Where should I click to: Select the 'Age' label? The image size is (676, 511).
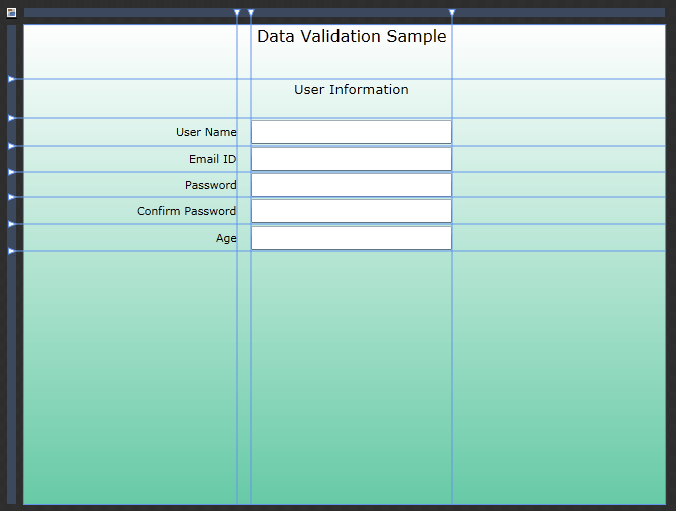click(x=226, y=238)
